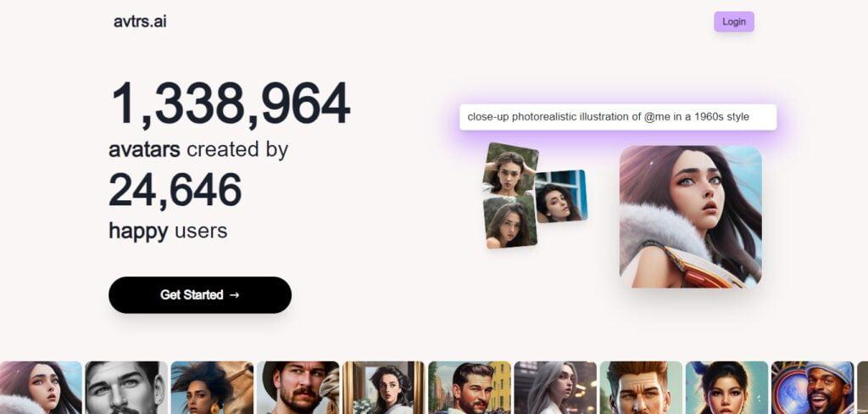Click the Login button

(x=733, y=21)
